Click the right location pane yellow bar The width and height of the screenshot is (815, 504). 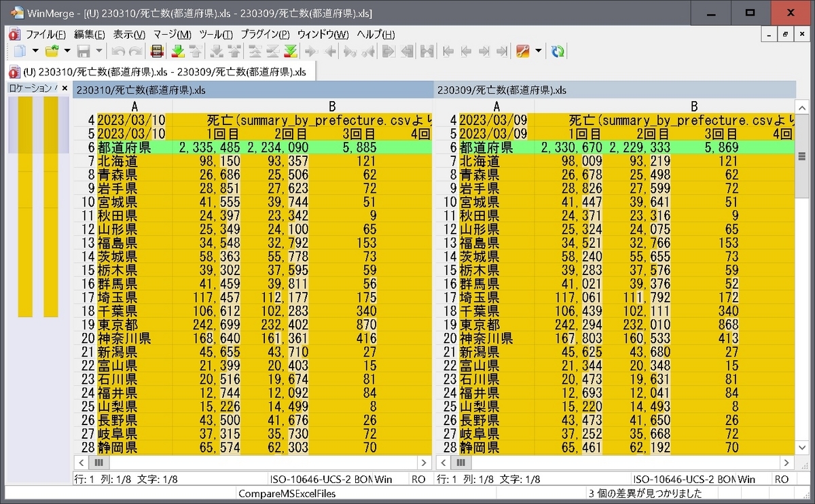pyautogui.click(x=51, y=206)
